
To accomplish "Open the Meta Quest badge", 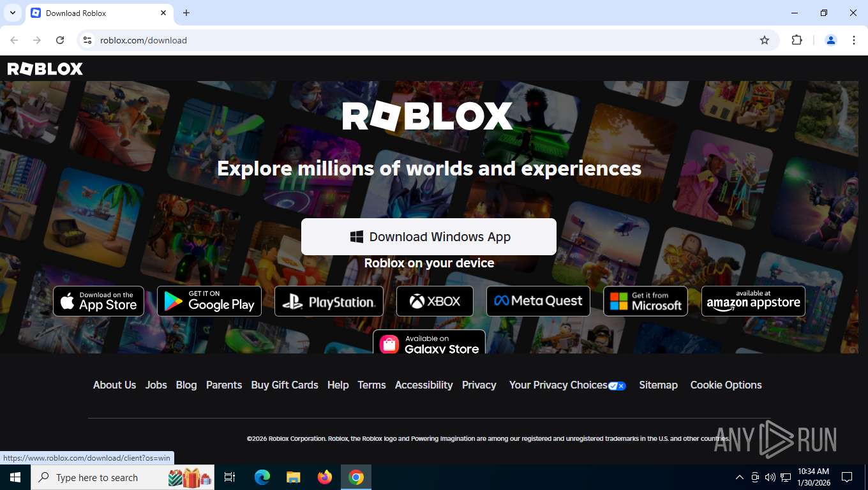I will click(538, 301).
